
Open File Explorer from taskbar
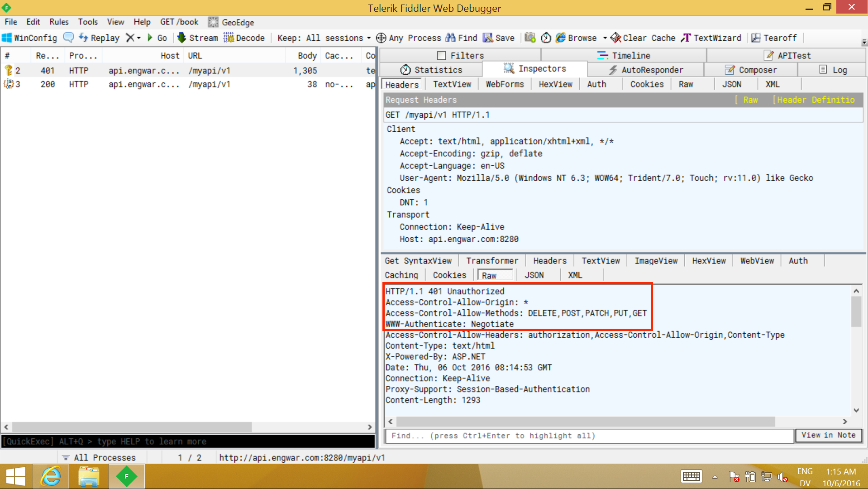pos(89,477)
